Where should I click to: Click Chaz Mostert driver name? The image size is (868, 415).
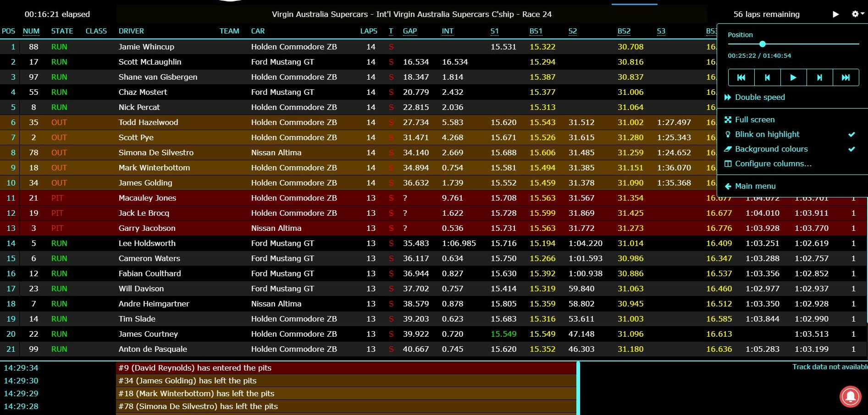(143, 92)
